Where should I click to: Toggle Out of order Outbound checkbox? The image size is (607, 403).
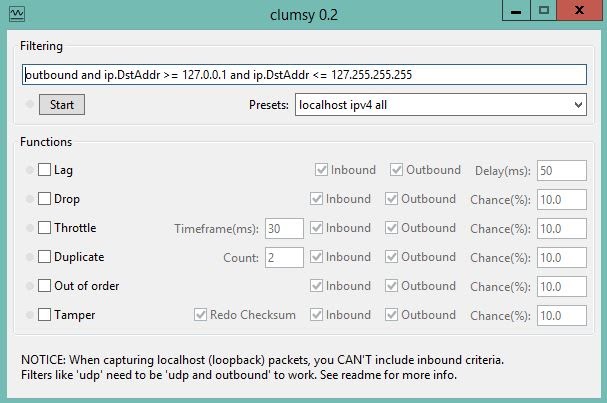coord(391,286)
